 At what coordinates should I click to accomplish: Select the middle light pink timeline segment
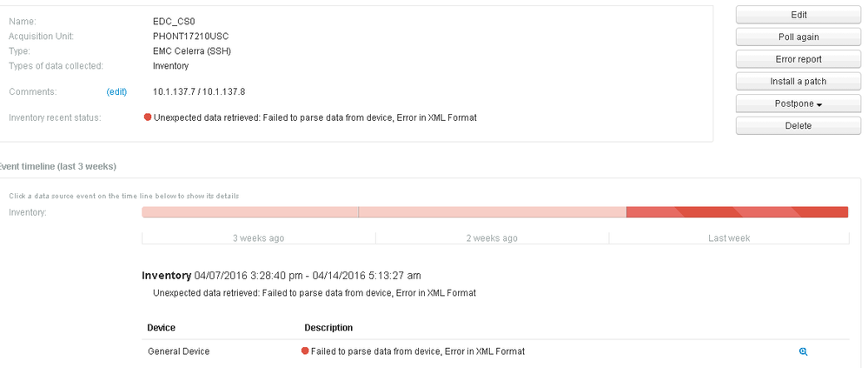pyautogui.click(x=492, y=212)
